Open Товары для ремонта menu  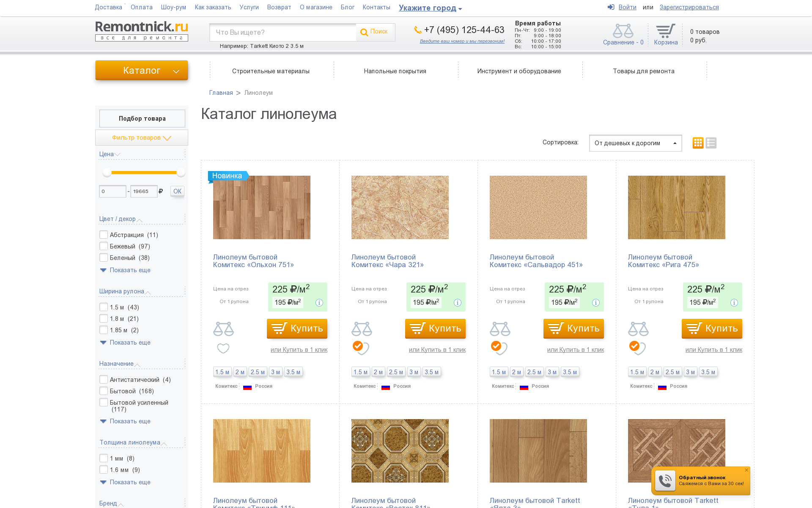pos(644,71)
